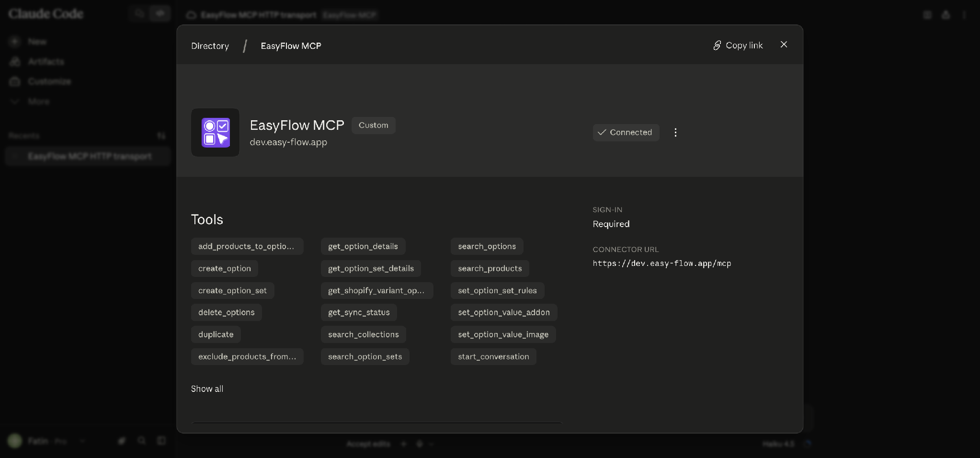980x458 pixels.
Task: Select the delete_options tool chip
Action: pos(227,312)
